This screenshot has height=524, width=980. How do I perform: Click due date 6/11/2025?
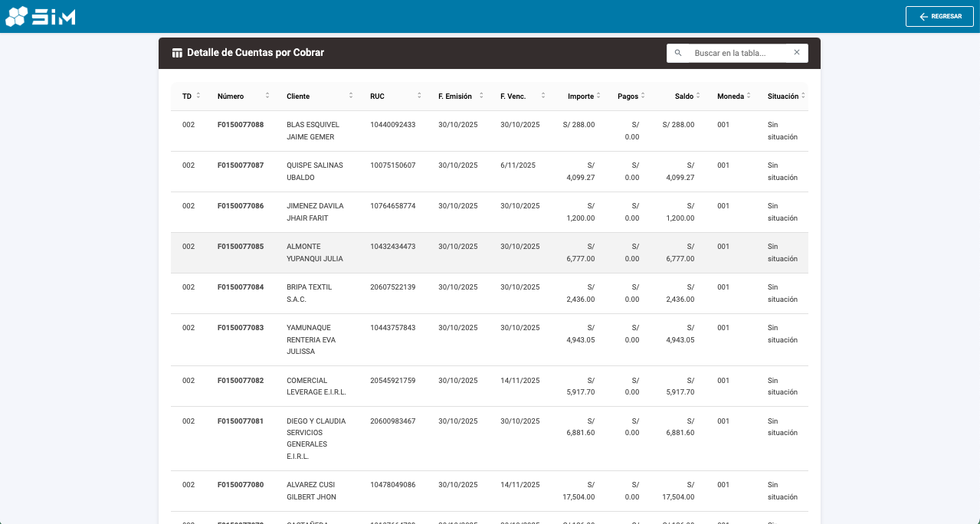coord(518,165)
